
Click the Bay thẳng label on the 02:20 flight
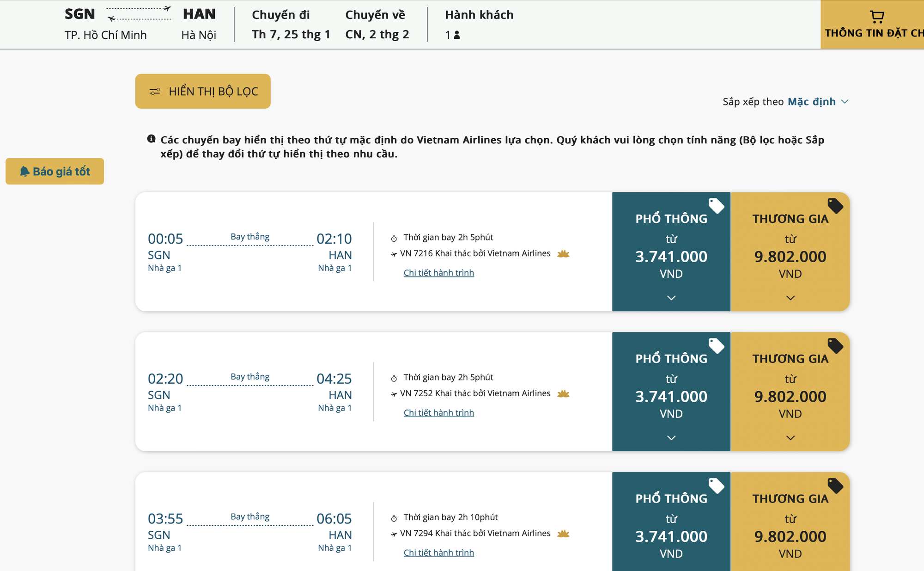coord(250,377)
